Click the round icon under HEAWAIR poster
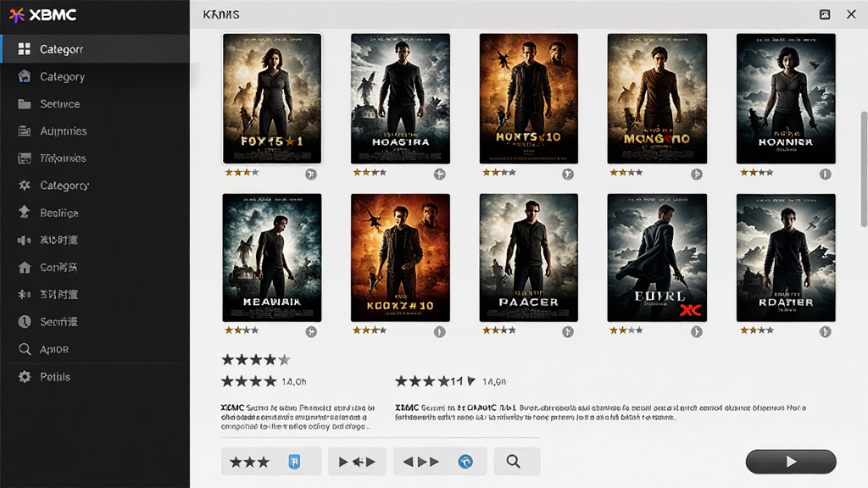This screenshot has height=488, width=868. 311,332
